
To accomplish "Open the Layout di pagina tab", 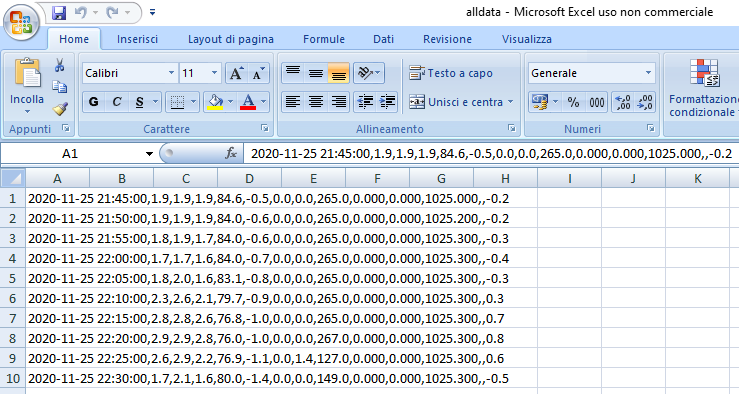I will coord(231,39).
